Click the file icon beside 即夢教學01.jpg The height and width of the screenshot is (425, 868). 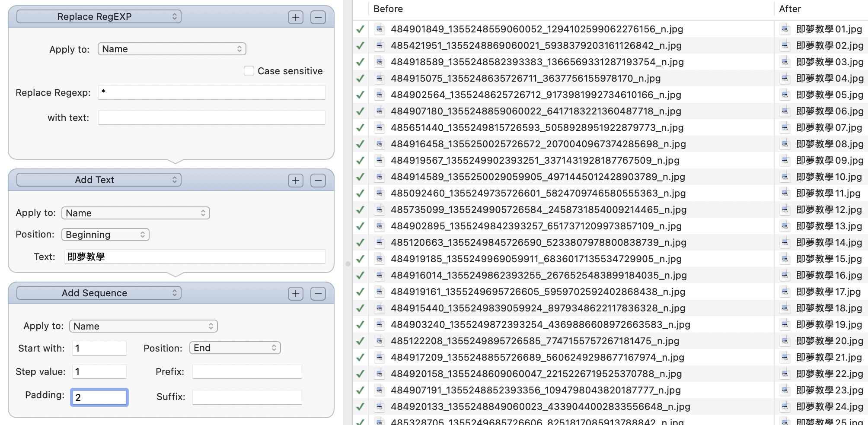pyautogui.click(x=785, y=29)
